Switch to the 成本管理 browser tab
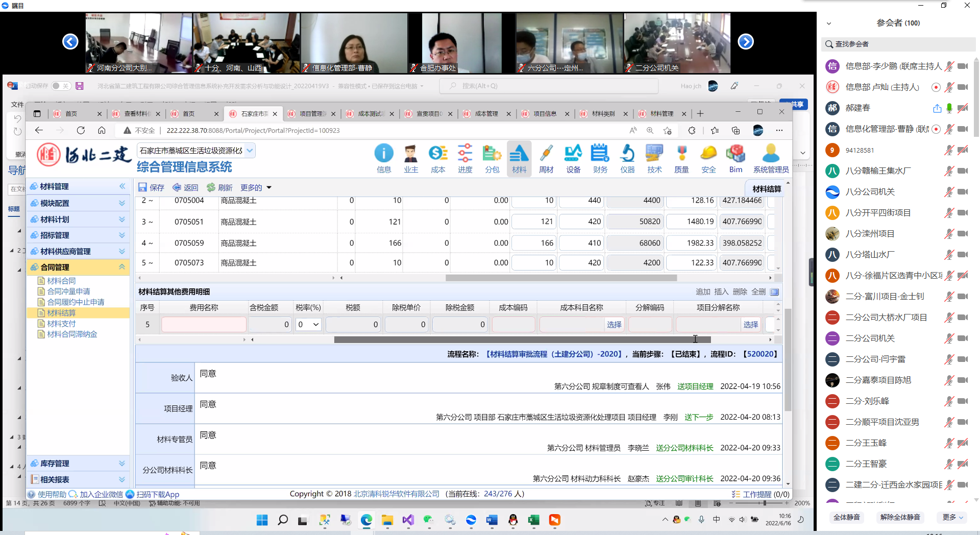 [486, 114]
